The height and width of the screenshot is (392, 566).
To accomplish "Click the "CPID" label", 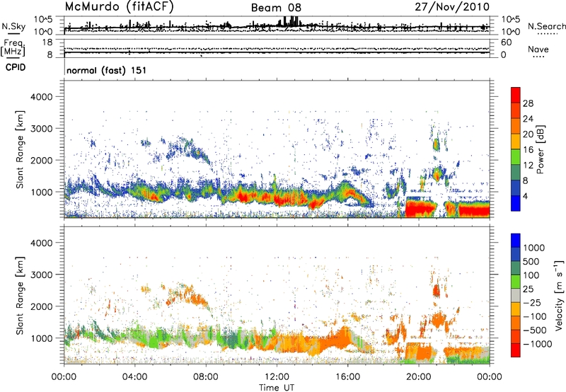I will [x=16, y=67].
